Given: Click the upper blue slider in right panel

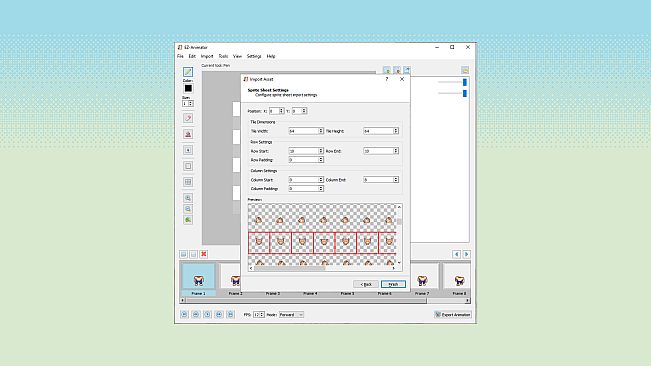Looking at the screenshot, I should 465,82.
